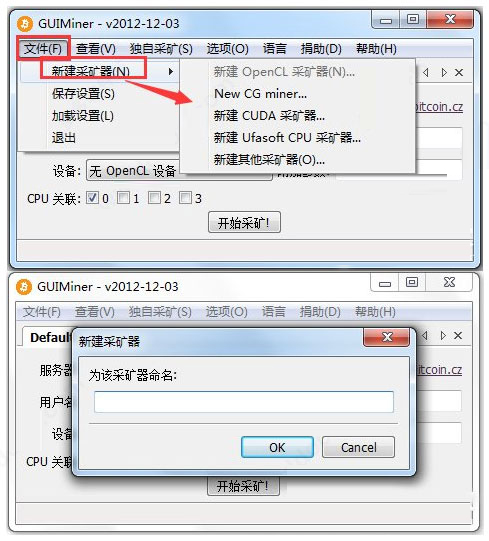
Task: Click the right tab scroll arrow in top window
Action: (x=444, y=72)
